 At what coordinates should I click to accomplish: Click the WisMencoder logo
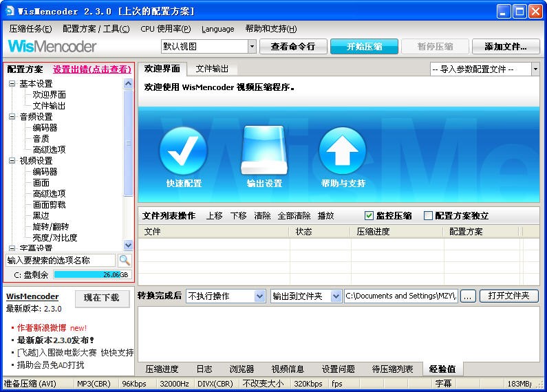(x=52, y=46)
